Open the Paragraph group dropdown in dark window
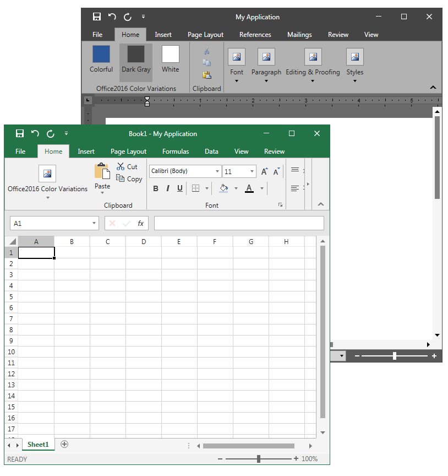This screenshot has height=476, width=448. coord(266,66)
